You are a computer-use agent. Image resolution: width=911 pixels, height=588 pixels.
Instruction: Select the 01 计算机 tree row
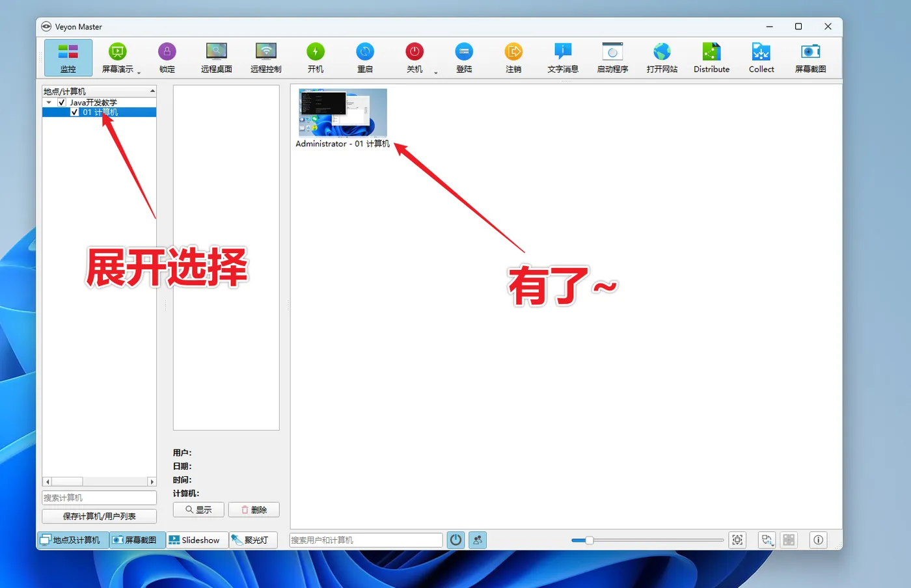[x=99, y=112]
